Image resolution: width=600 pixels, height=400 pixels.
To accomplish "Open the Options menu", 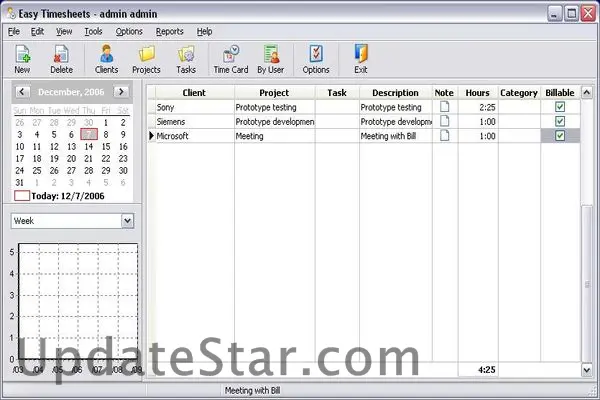I will [129, 31].
